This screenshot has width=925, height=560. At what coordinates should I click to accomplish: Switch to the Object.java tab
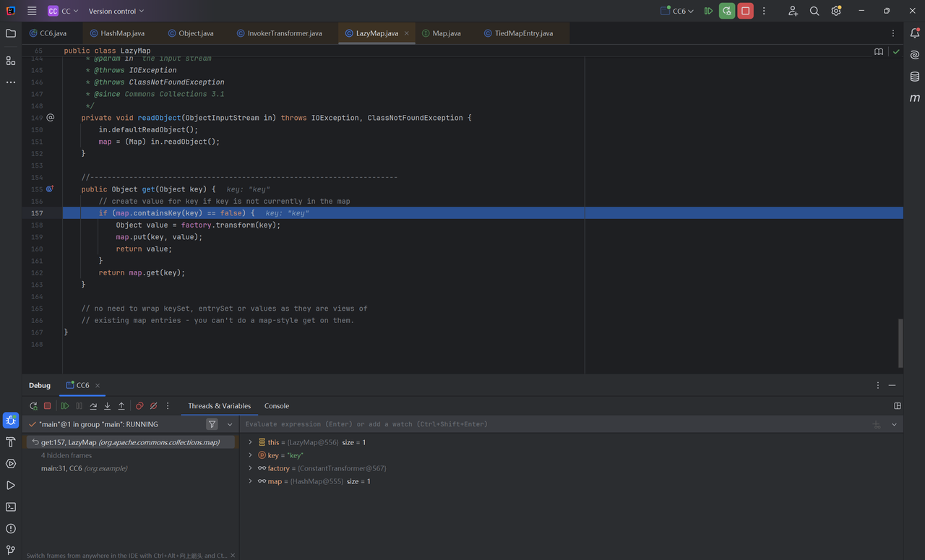click(191, 33)
